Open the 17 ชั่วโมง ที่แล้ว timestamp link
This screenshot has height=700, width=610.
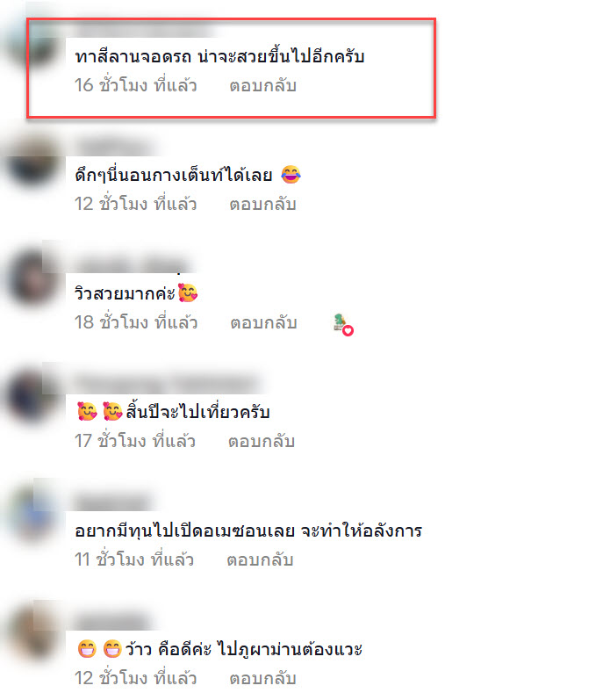click(x=135, y=441)
